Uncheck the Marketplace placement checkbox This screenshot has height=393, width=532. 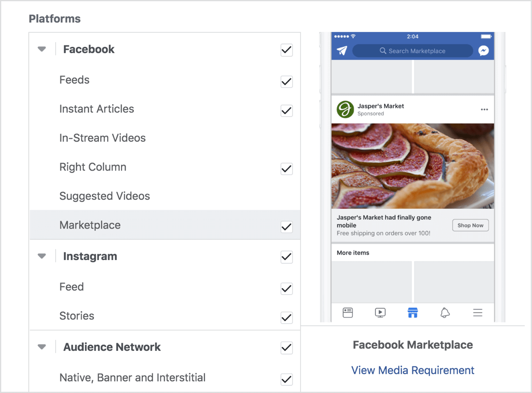(287, 227)
